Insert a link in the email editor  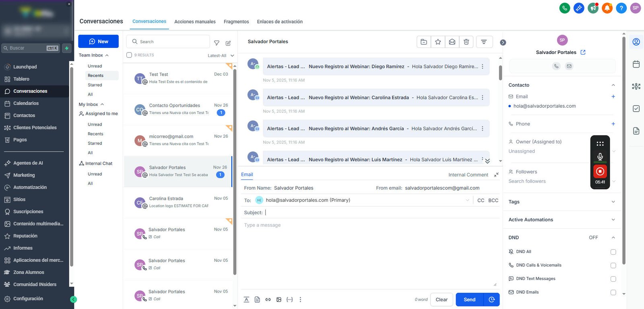pos(268,300)
